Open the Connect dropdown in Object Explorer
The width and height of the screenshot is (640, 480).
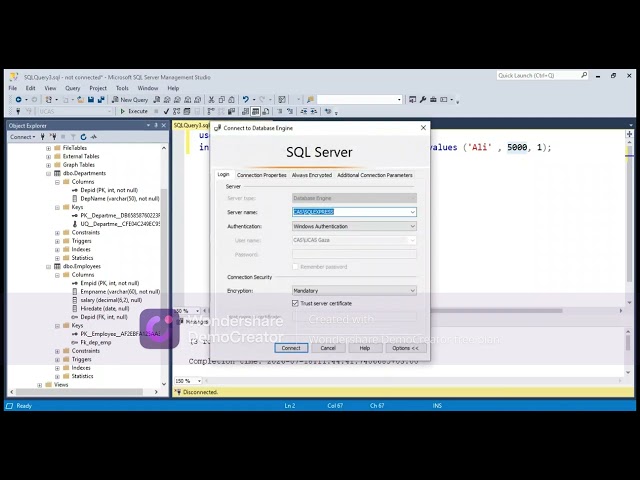point(22,137)
